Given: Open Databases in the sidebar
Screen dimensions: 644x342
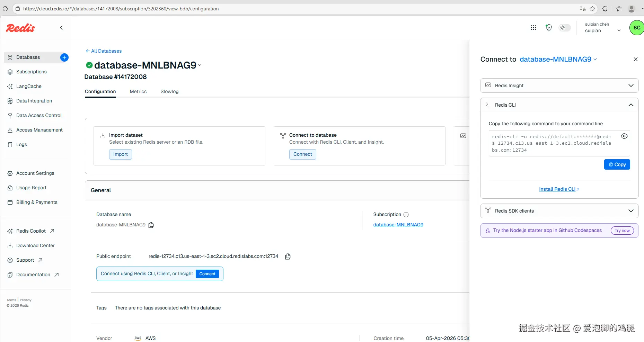Looking at the screenshot, I should pos(32,57).
